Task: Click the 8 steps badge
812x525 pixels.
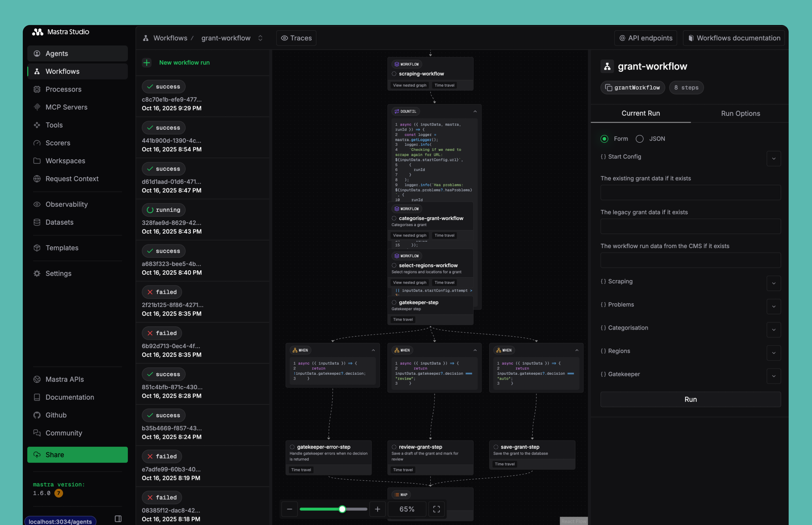Action: point(686,87)
